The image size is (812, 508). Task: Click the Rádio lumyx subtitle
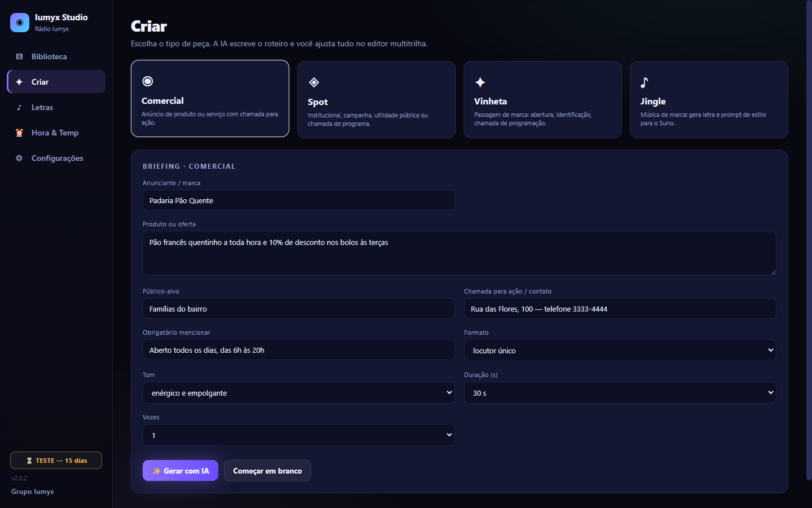52,29
